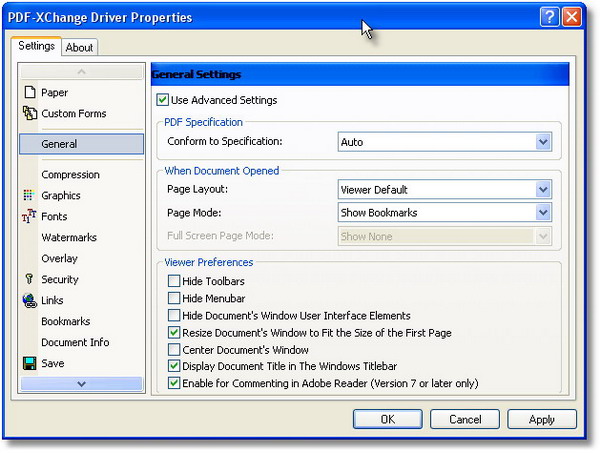Select Custom Forms in the sidebar
This screenshot has width=600, height=453.
tap(82, 113)
